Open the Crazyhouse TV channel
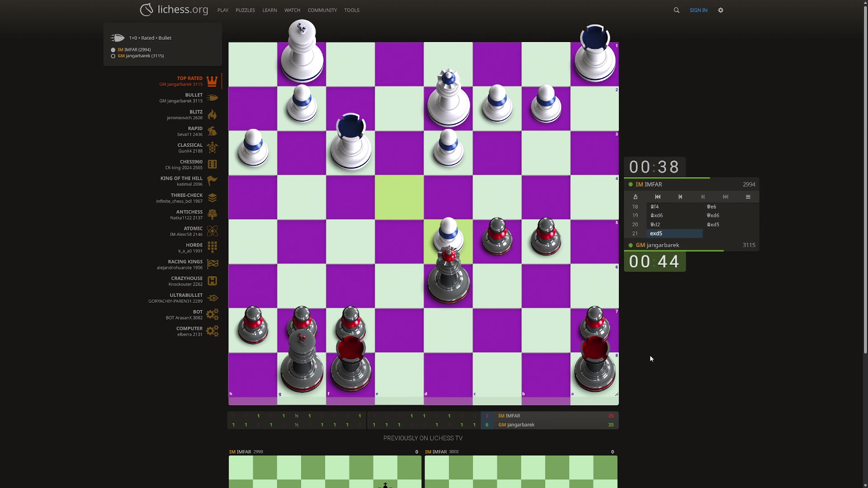Viewport: 868px width, 488px height. coord(212,281)
